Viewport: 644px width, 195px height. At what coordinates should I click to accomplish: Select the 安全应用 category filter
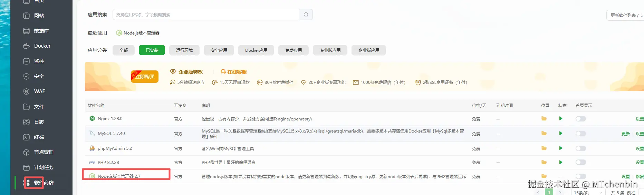point(219,50)
